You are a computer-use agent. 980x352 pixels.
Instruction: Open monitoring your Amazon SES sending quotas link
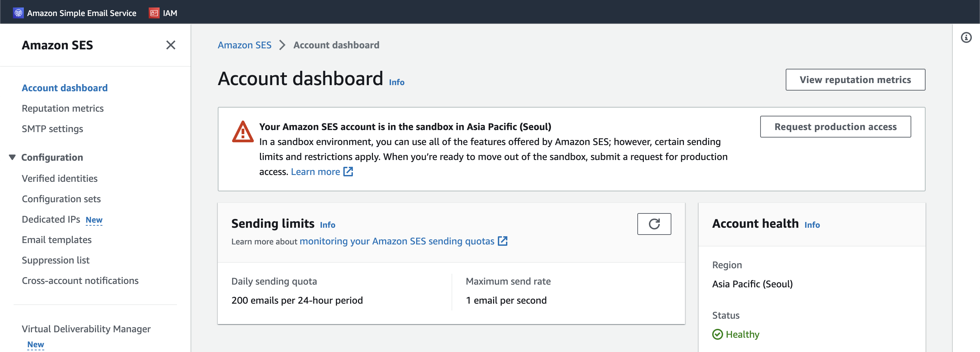397,241
